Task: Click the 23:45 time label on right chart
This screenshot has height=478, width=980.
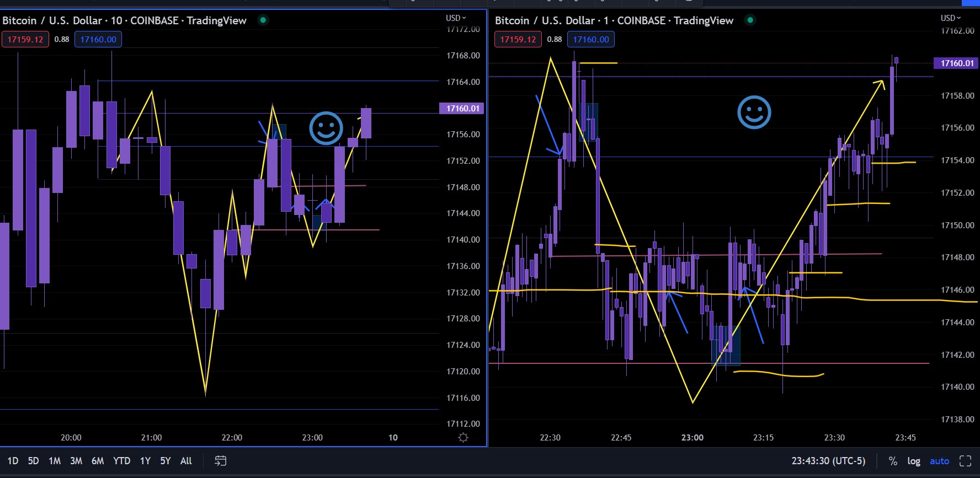Action: 906,438
